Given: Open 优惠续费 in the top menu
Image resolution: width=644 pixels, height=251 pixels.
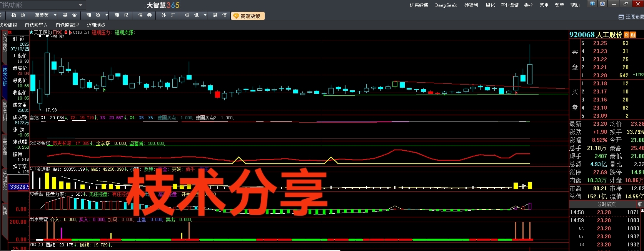Looking at the screenshot, I should tap(419, 5).
